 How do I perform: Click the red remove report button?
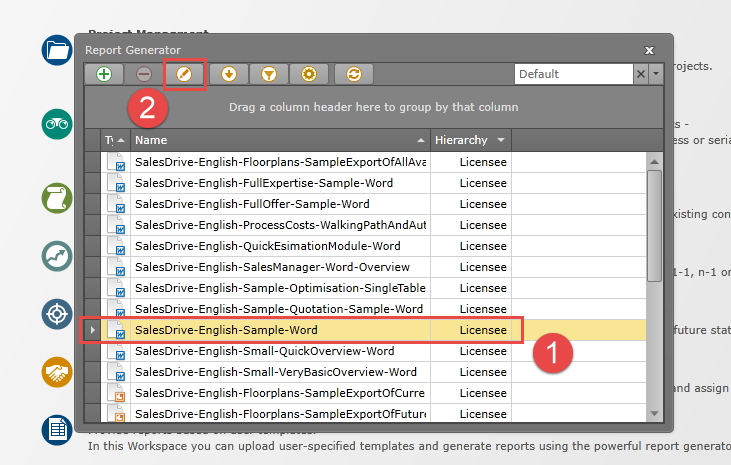point(144,74)
